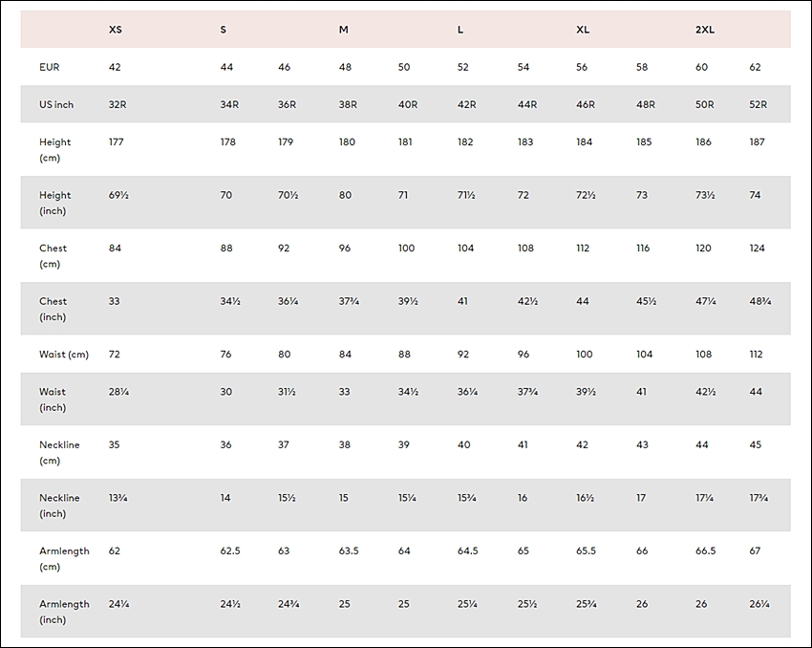This screenshot has width=812, height=648.
Task: Select waist inch value 28¼
Action: click(x=118, y=392)
